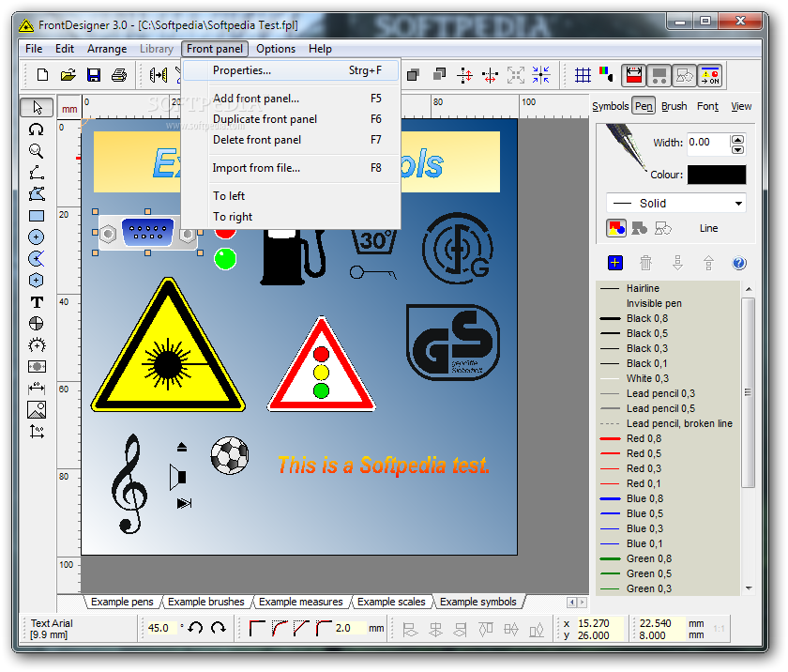Screen dimensions: 788x672
Task: Switch to the Font panel tab
Action: pyautogui.click(x=707, y=106)
